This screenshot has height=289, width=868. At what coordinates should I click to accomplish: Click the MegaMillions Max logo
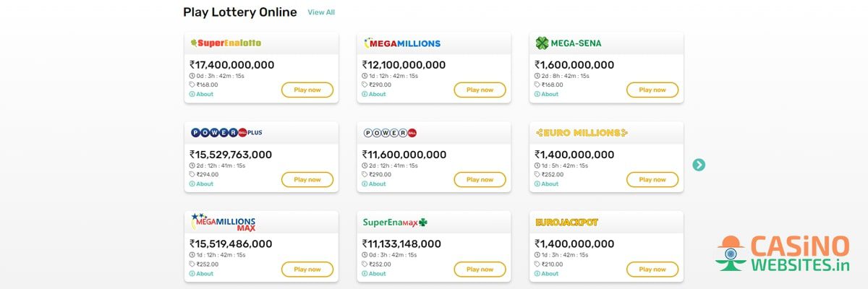pos(223,222)
